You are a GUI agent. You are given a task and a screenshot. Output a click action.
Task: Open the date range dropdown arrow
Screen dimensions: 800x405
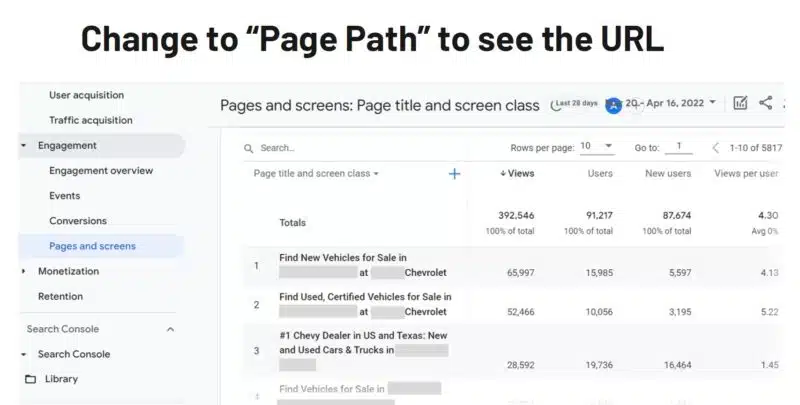712,102
